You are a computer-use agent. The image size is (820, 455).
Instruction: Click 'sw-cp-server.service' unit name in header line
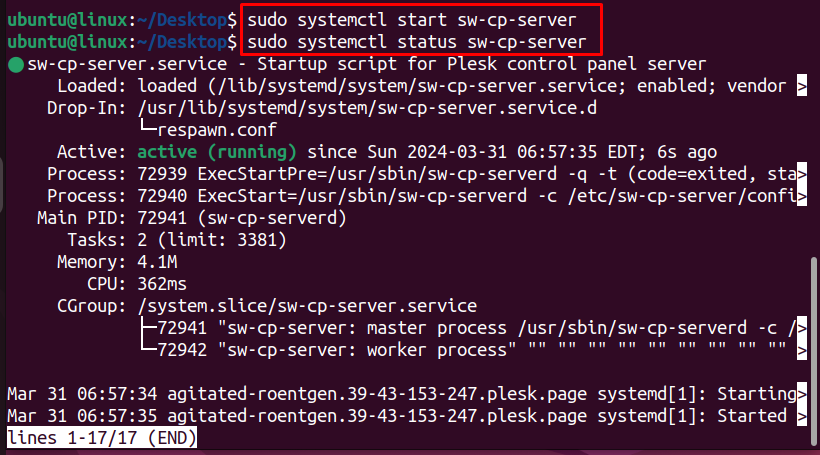(127, 64)
